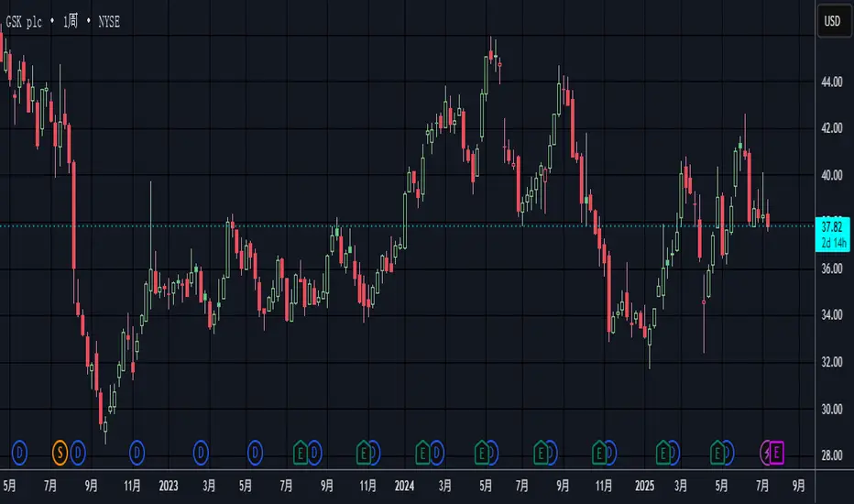
Task: Click the green E marker right of 2025
Action: point(663,450)
